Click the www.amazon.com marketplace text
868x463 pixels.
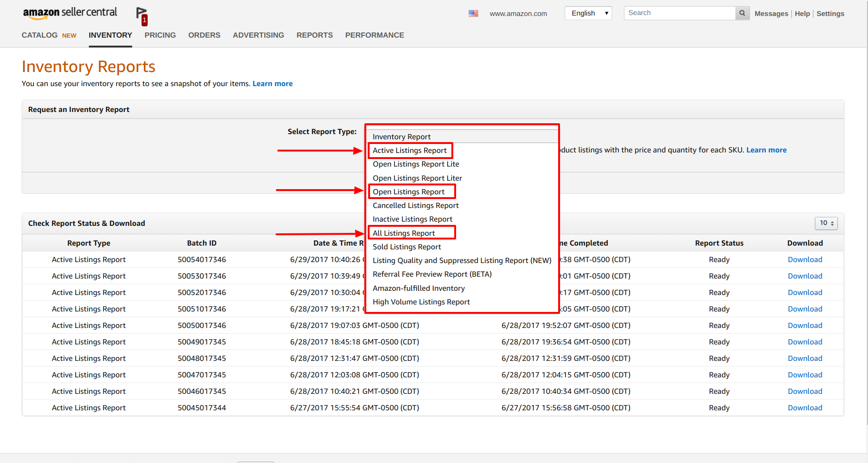tap(518, 14)
